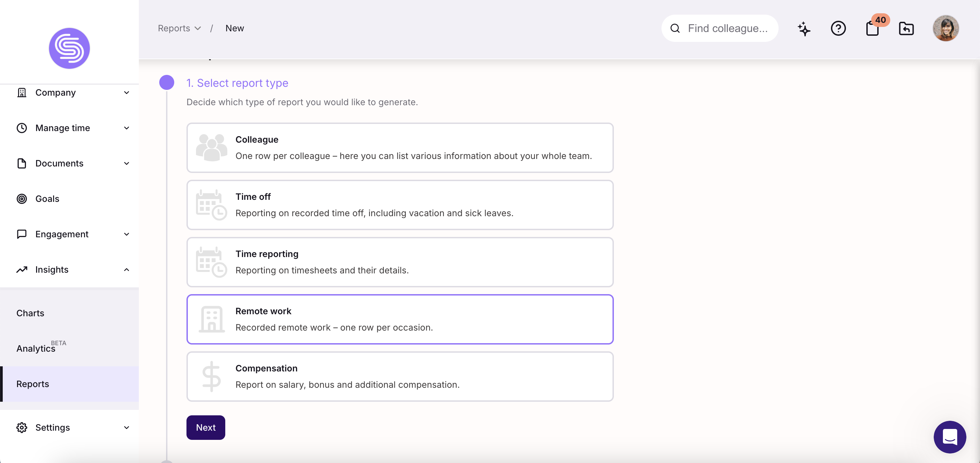This screenshot has height=463, width=980.
Task: Open the Documents sidebar item
Action: [69, 163]
